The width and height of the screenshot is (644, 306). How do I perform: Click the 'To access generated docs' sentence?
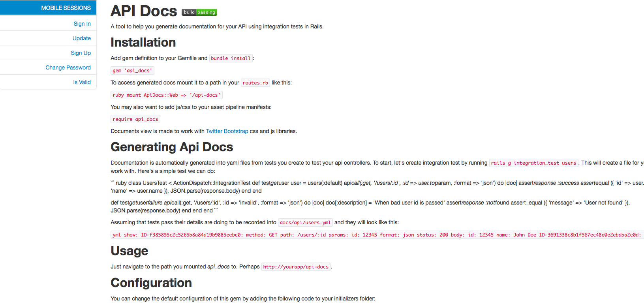[201, 83]
